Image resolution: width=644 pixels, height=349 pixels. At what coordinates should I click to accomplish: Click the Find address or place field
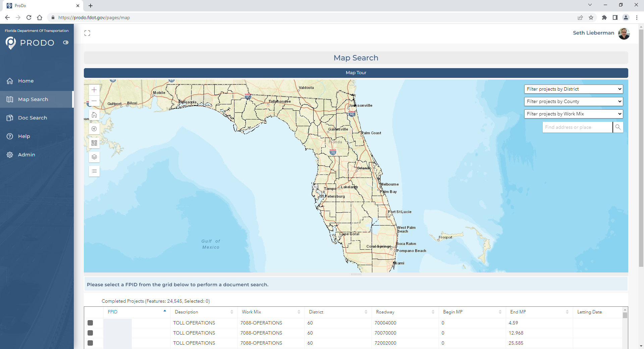click(x=577, y=127)
